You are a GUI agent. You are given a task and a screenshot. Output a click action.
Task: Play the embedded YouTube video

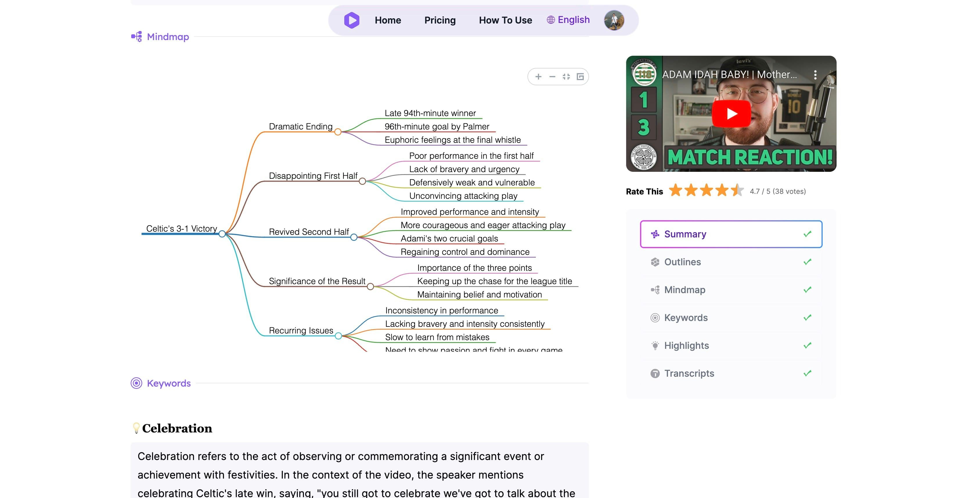(x=731, y=114)
